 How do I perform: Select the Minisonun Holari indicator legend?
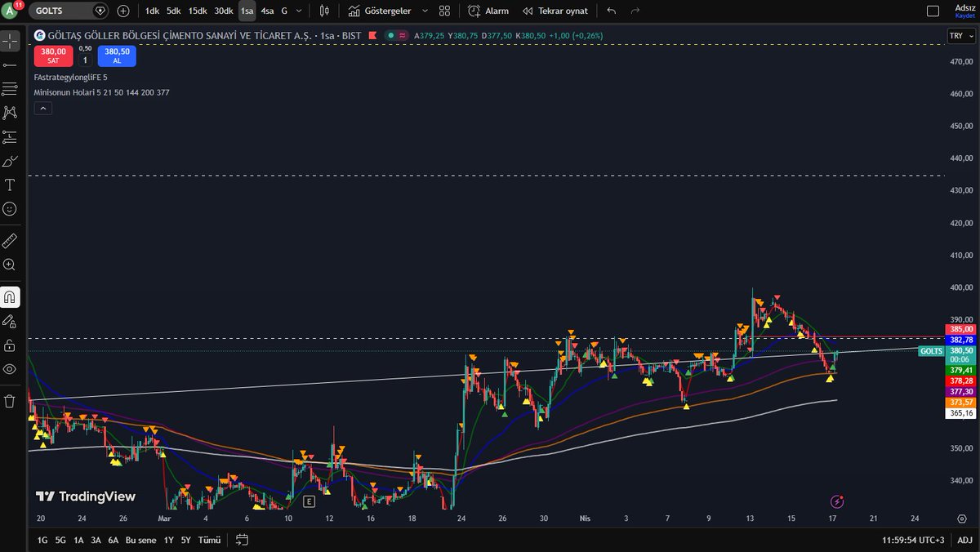(101, 92)
